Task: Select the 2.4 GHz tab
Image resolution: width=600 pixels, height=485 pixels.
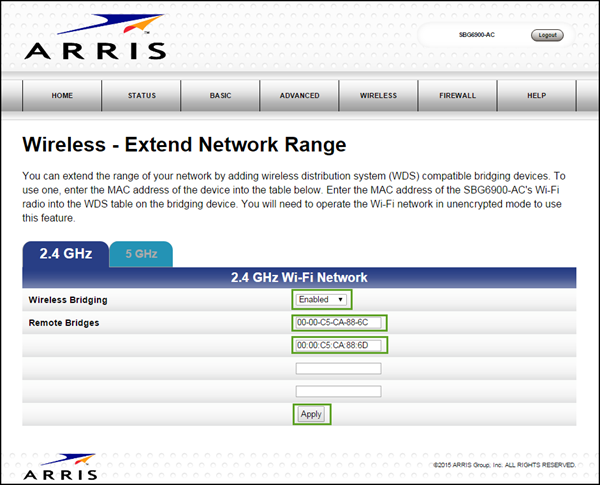Action: pos(65,254)
